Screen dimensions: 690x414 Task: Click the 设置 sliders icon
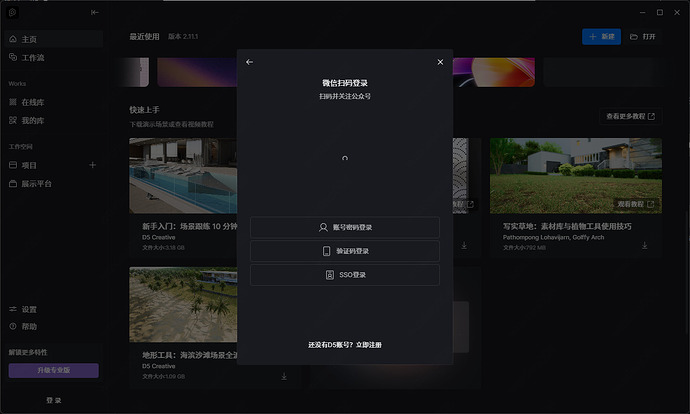coord(13,309)
